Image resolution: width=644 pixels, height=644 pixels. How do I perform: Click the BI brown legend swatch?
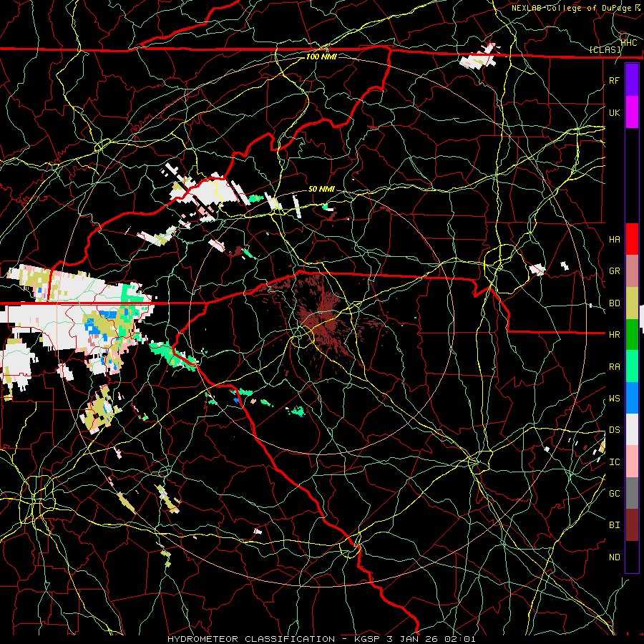(x=632, y=525)
